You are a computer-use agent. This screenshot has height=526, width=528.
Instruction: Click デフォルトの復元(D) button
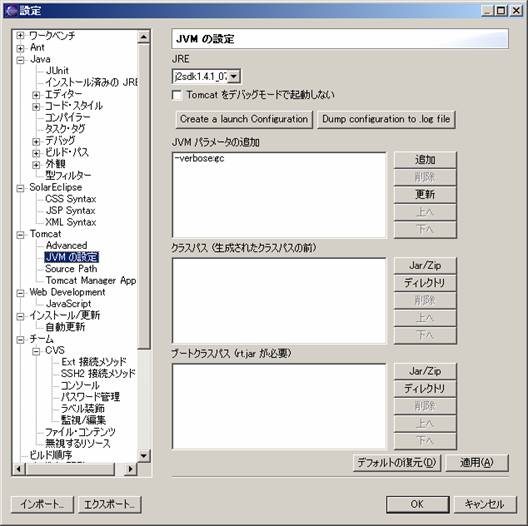coord(397,463)
